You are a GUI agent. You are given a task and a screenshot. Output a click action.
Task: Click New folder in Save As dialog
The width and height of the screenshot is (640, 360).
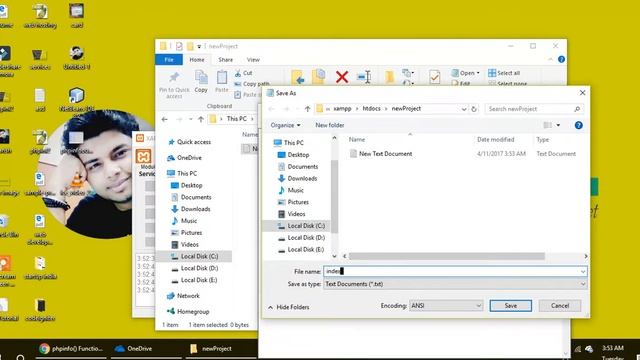pyautogui.click(x=329, y=125)
